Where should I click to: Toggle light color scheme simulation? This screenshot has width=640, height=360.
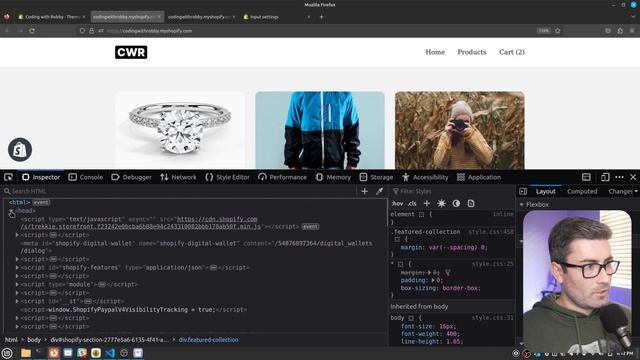[442, 203]
